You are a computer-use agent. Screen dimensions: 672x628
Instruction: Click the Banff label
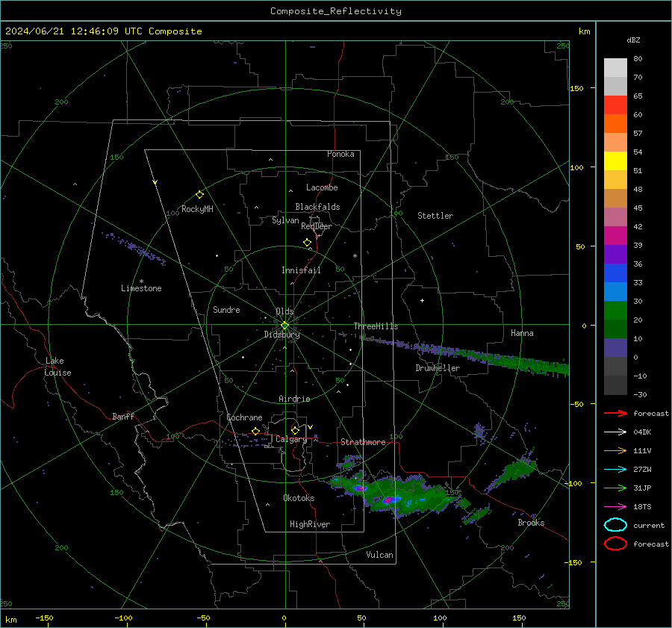coord(123,416)
